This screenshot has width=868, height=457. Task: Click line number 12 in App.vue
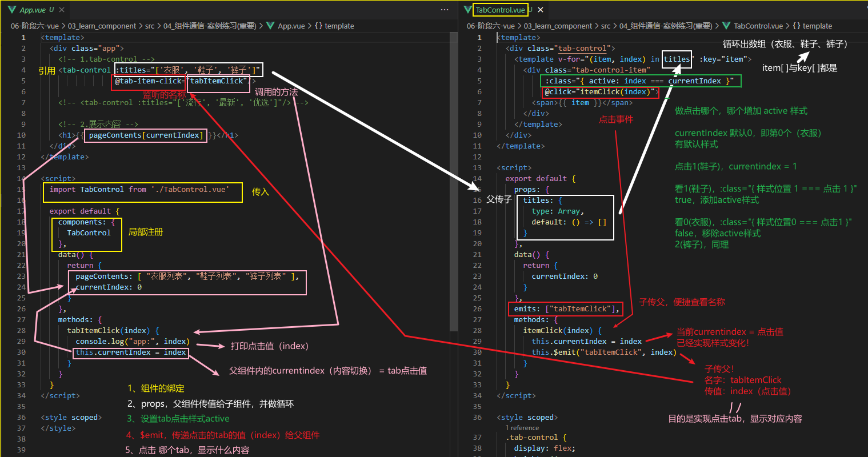point(21,157)
